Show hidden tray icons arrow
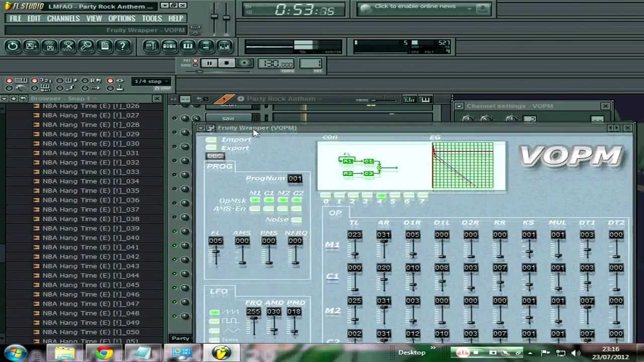Viewport: 644px width, 362px height. [x=530, y=352]
